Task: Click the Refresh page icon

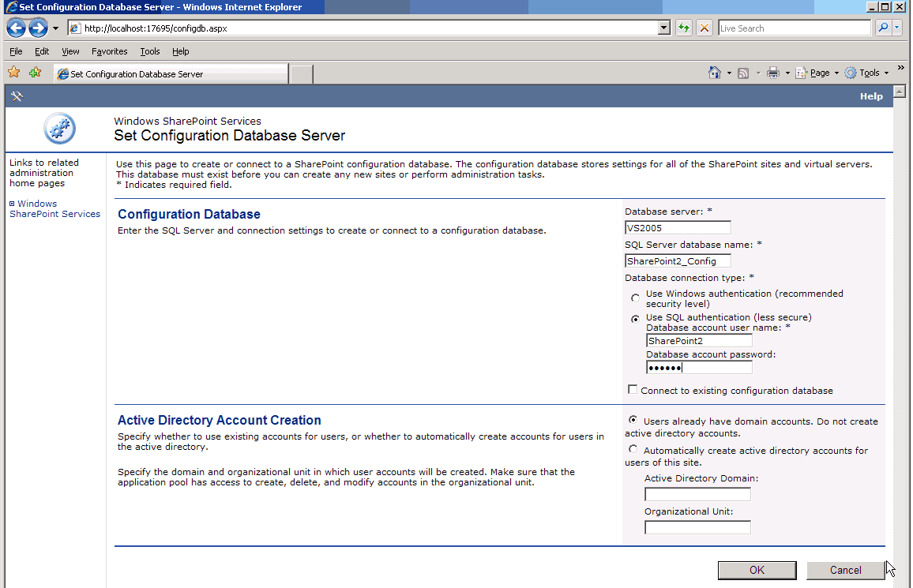Action: [x=684, y=28]
